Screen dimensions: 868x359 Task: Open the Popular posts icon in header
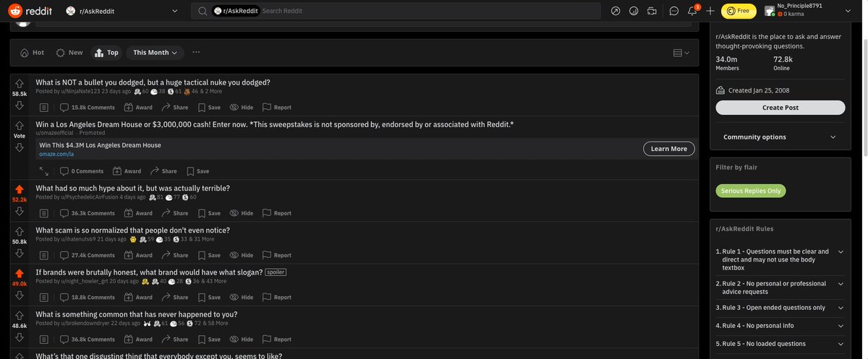point(616,11)
